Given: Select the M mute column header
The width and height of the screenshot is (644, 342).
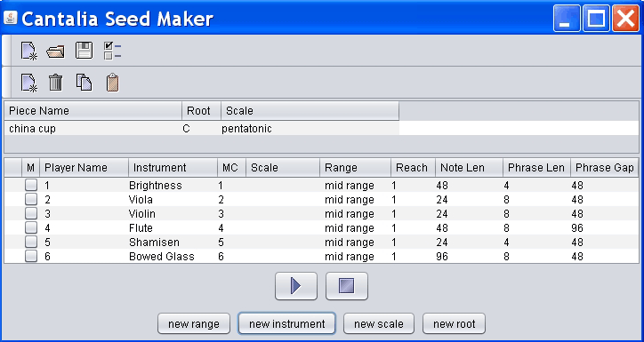Looking at the screenshot, I should 31,168.
